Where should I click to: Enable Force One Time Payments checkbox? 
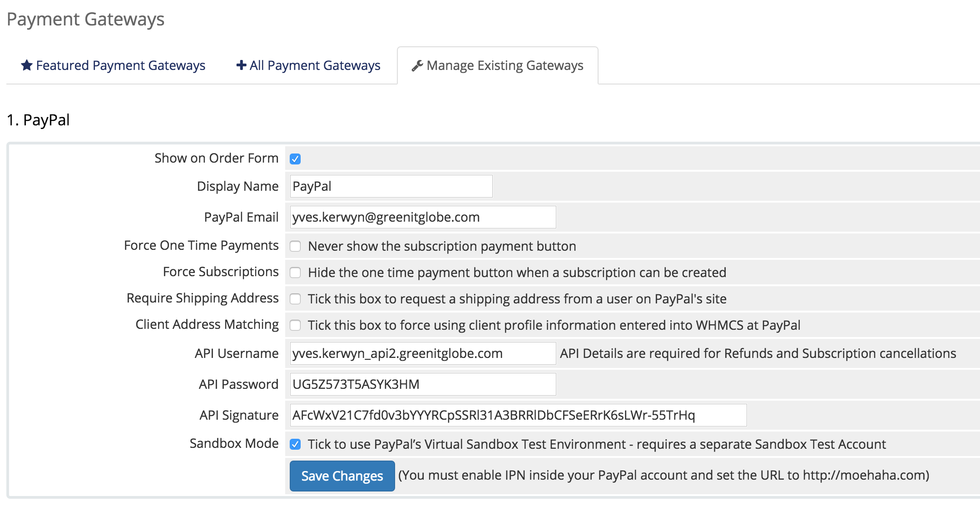click(295, 246)
